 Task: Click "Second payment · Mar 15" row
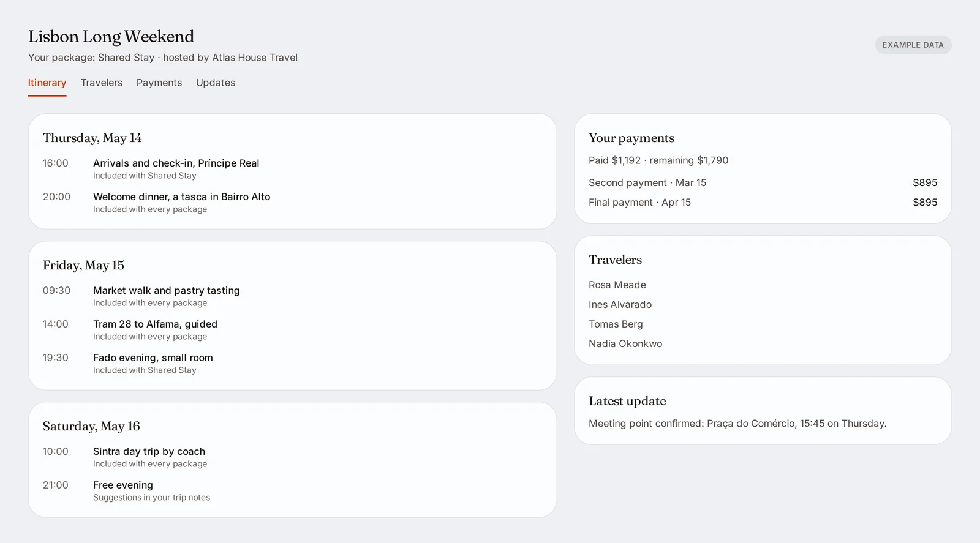pyautogui.click(x=763, y=182)
